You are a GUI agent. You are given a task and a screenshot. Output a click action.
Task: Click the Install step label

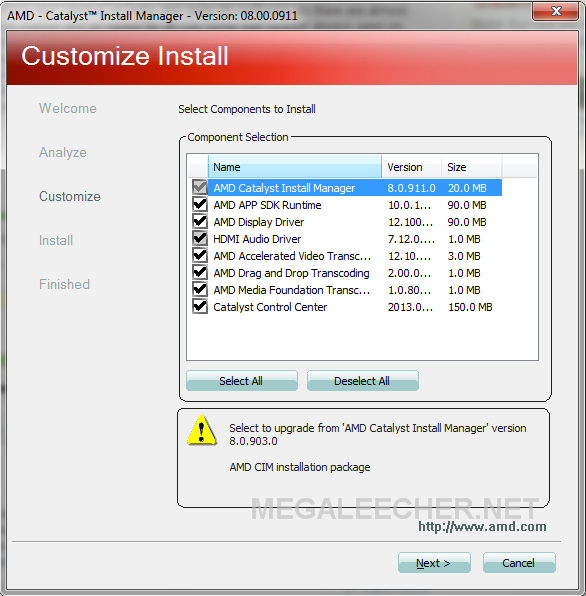coord(56,241)
